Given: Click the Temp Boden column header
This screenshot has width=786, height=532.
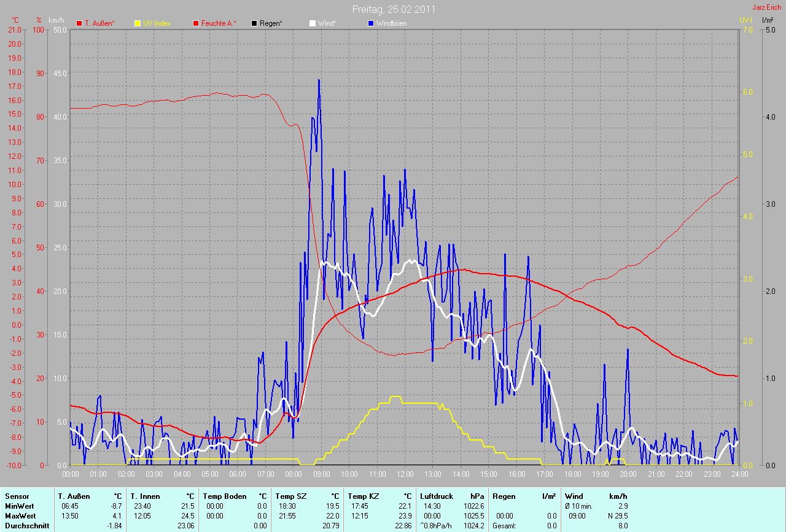Looking at the screenshot, I should coord(225,496).
